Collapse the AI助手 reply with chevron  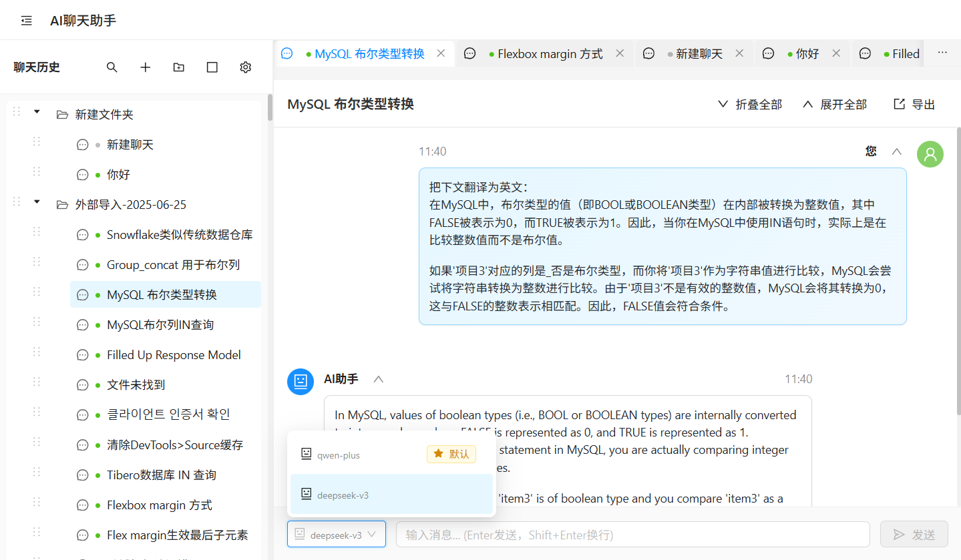(379, 379)
